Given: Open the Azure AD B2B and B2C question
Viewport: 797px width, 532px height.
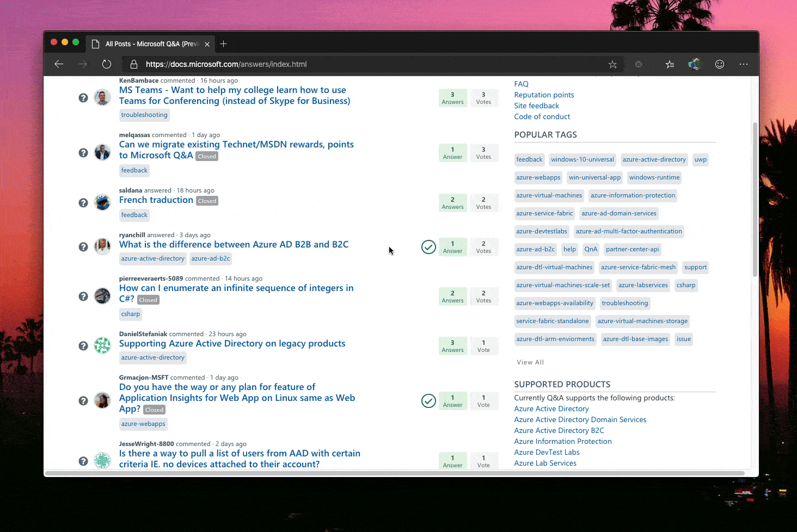Looking at the screenshot, I should (x=234, y=245).
